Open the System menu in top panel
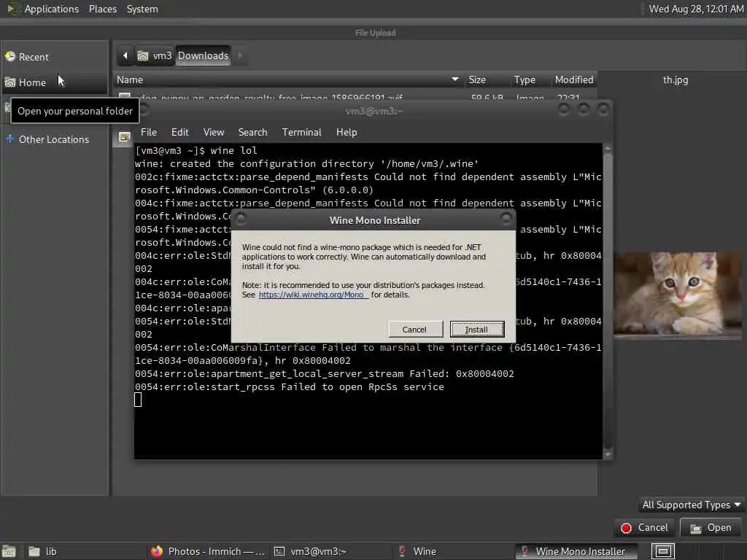747x560 pixels. pyautogui.click(x=142, y=9)
